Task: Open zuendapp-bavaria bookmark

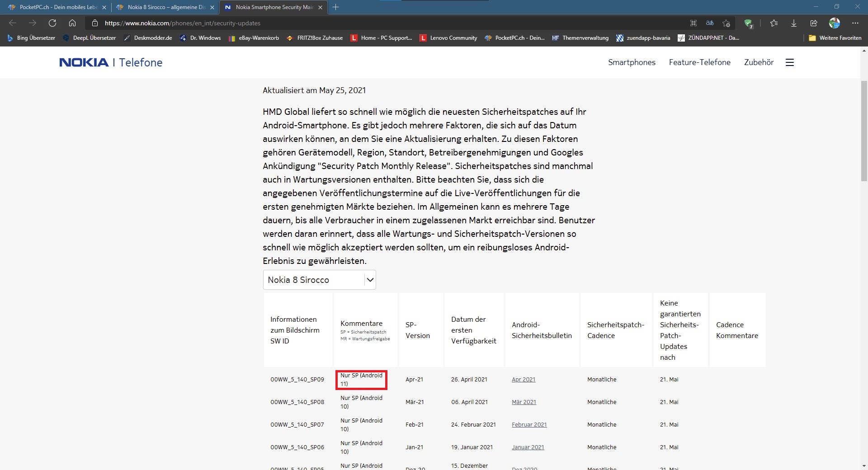Action: coord(643,38)
